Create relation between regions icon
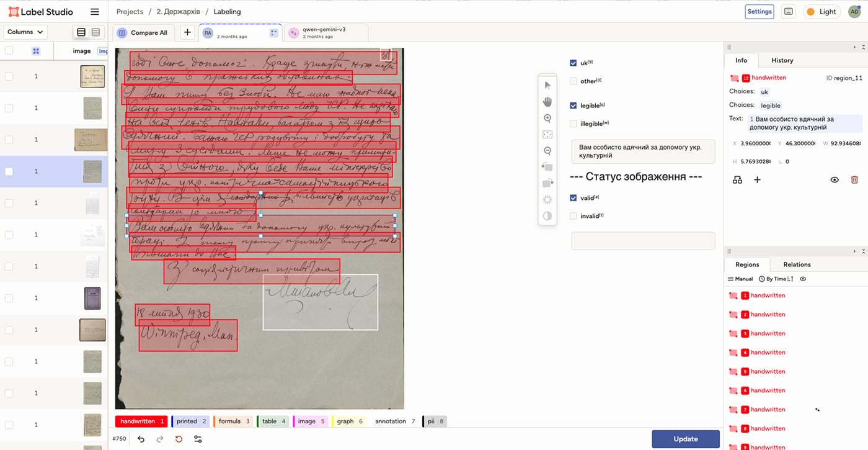Image resolution: width=868 pixels, height=450 pixels. point(737,180)
